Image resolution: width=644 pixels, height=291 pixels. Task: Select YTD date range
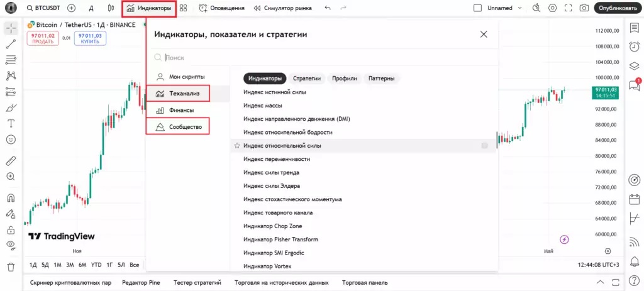click(x=96, y=265)
